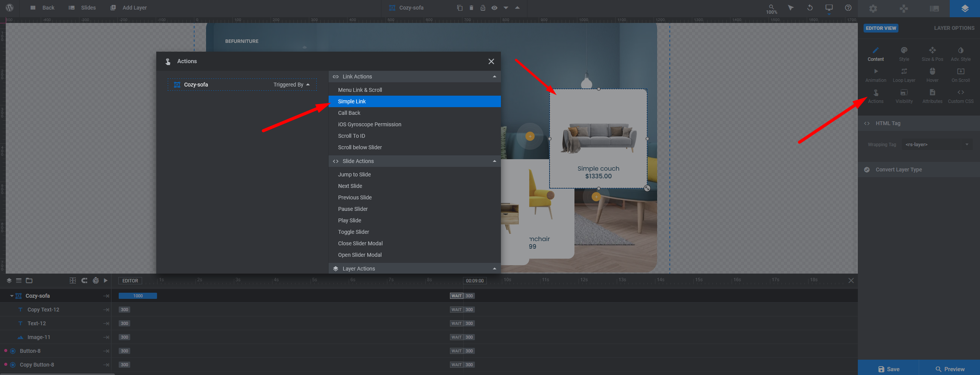This screenshot has width=980, height=375.
Task: Open the Style layer options icon
Action: 904,54
